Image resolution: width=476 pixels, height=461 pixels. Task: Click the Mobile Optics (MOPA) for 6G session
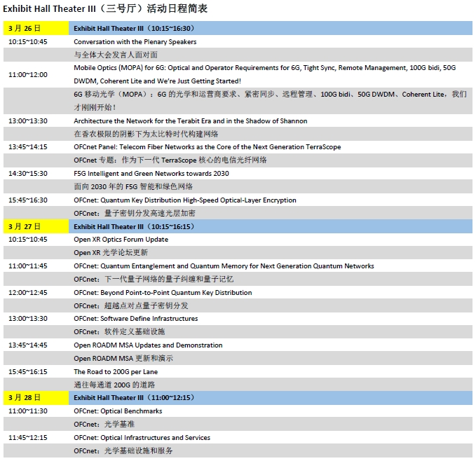(x=264, y=68)
